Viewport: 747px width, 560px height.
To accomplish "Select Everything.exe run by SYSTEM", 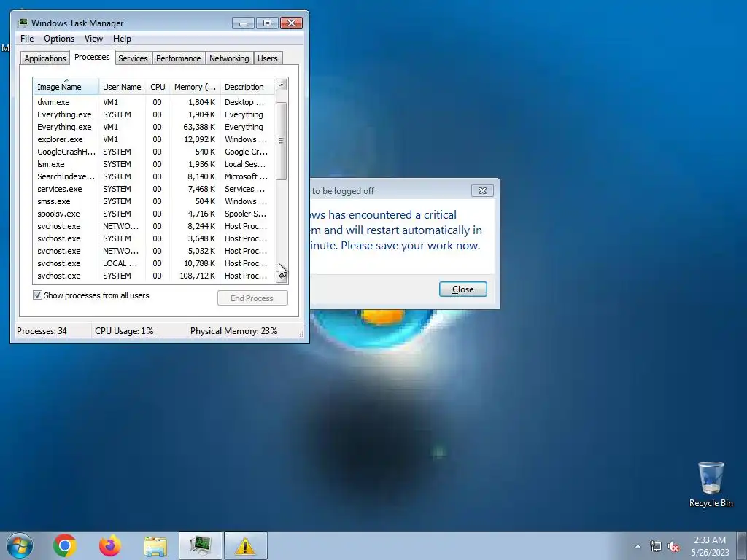I will [x=154, y=114].
